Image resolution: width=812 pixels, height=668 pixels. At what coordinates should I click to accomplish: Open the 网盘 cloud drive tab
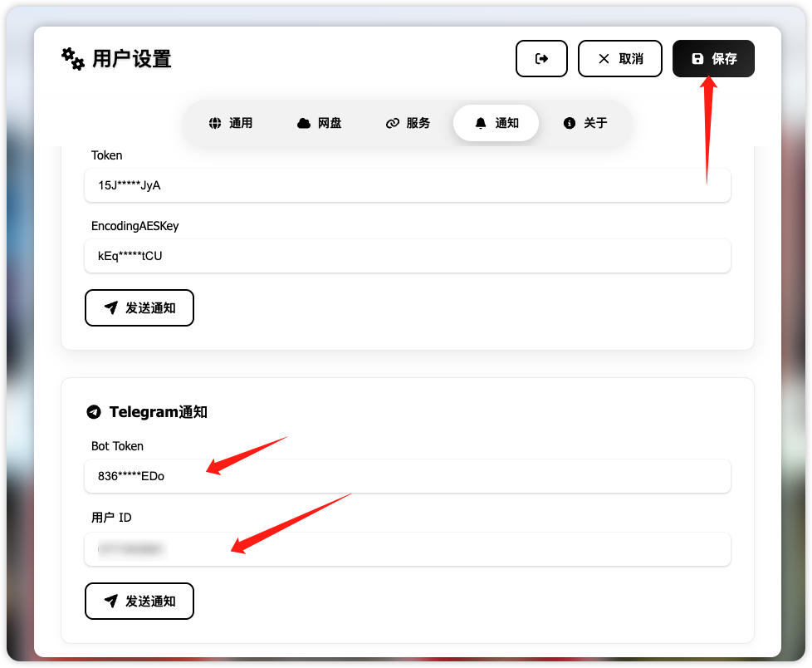pos(319,123)
